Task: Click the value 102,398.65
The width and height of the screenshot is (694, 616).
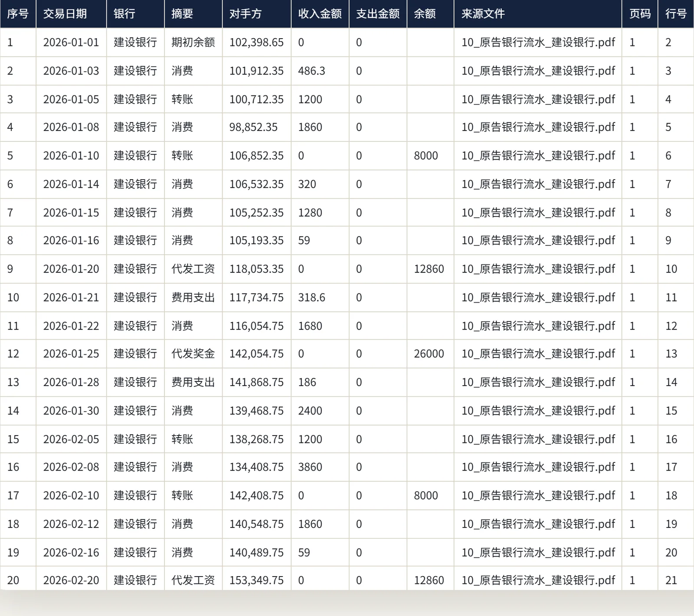Action: click(x=256, y=43)
